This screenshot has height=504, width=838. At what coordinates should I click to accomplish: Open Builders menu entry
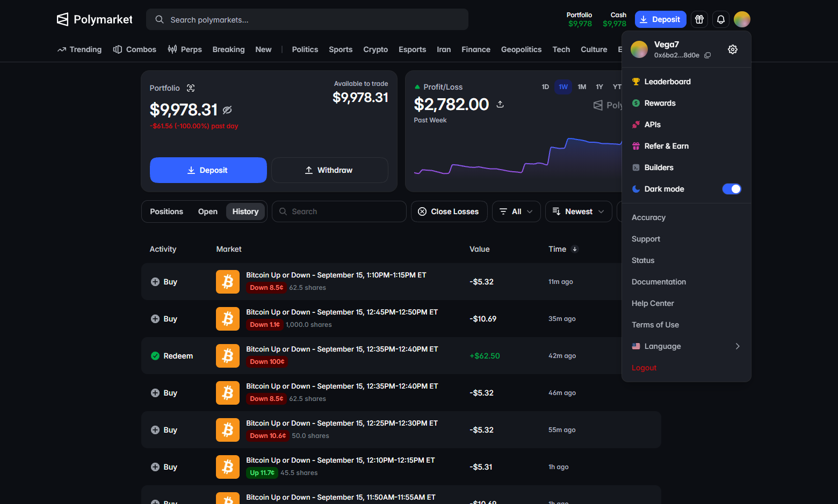(x=687, y=167)
